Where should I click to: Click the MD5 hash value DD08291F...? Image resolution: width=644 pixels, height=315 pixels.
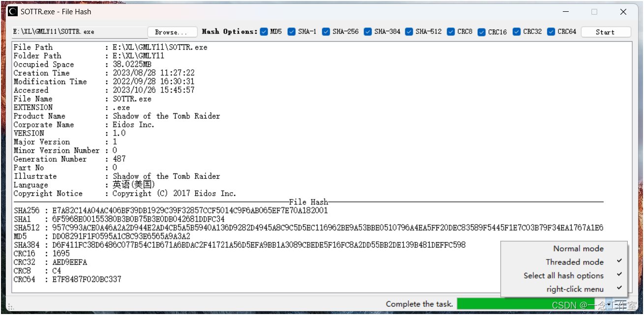click(121, 236)
